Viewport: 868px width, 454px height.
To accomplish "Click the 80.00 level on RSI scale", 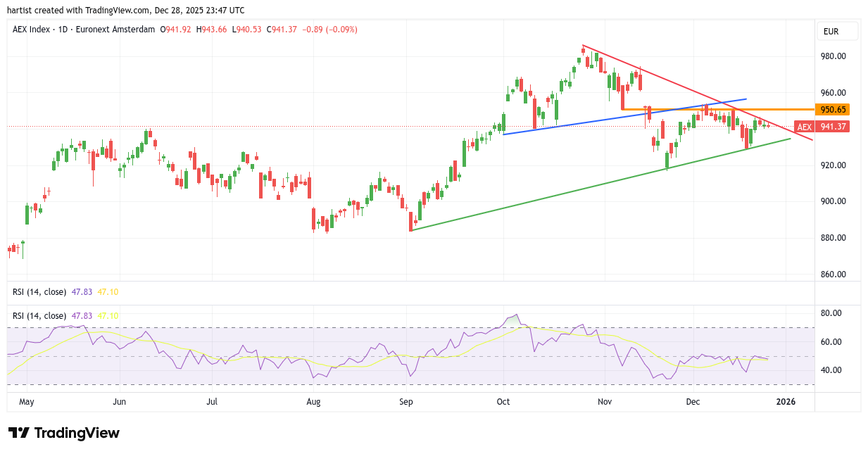I will (x=833, y=313).
